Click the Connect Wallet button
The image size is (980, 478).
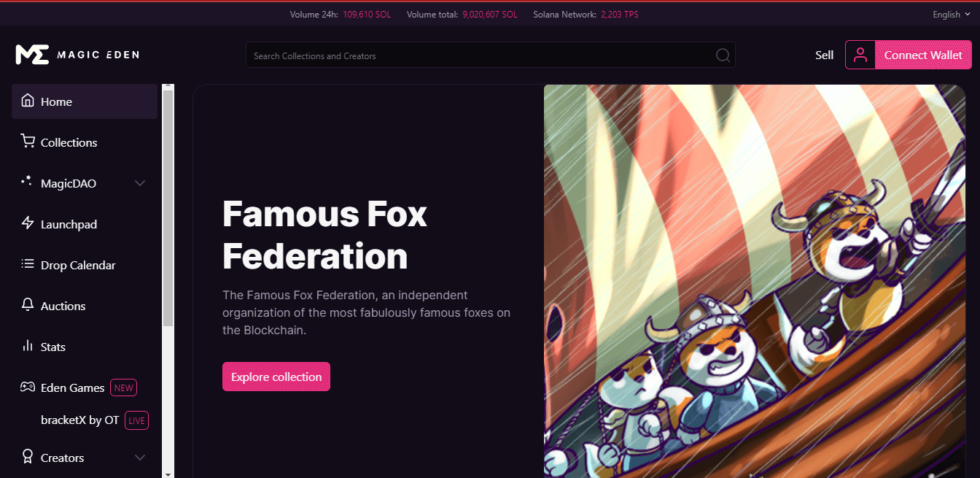click(x=923, y=55)
